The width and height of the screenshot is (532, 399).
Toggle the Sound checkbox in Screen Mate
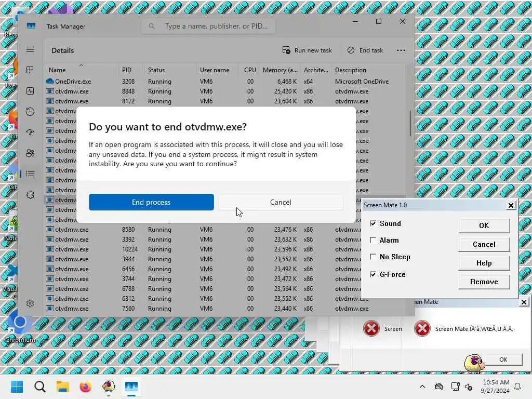tap(373, 223)
